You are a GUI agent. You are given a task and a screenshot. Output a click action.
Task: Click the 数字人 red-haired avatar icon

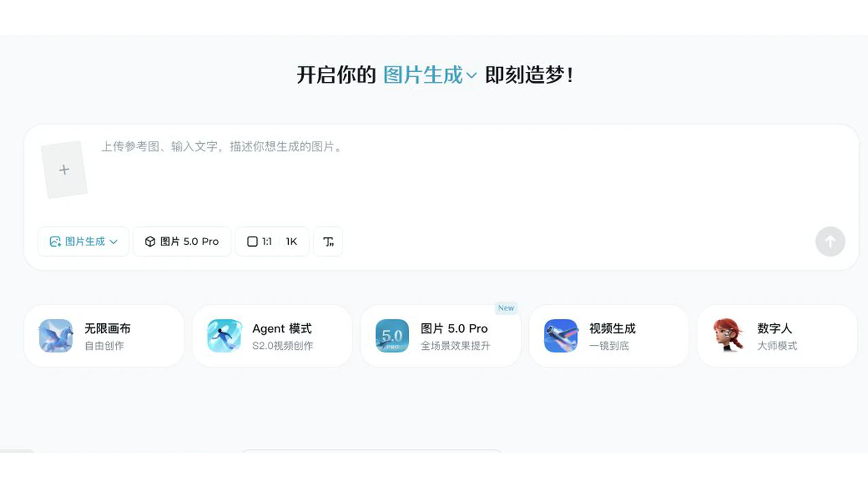tap(729, 336)
